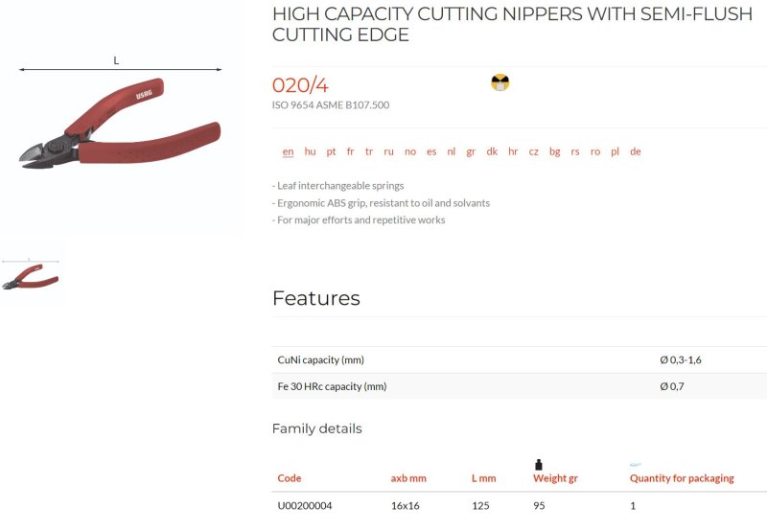Screen dimensions: 767x532
Task: Click the packaging icon above Quantity column
Action: pos(635,465)
